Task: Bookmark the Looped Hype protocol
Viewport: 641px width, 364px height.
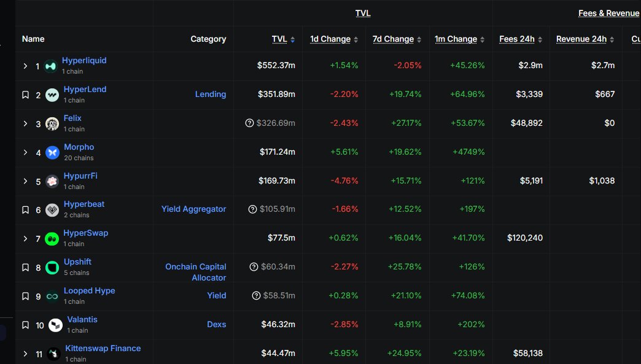Action: 25,296
